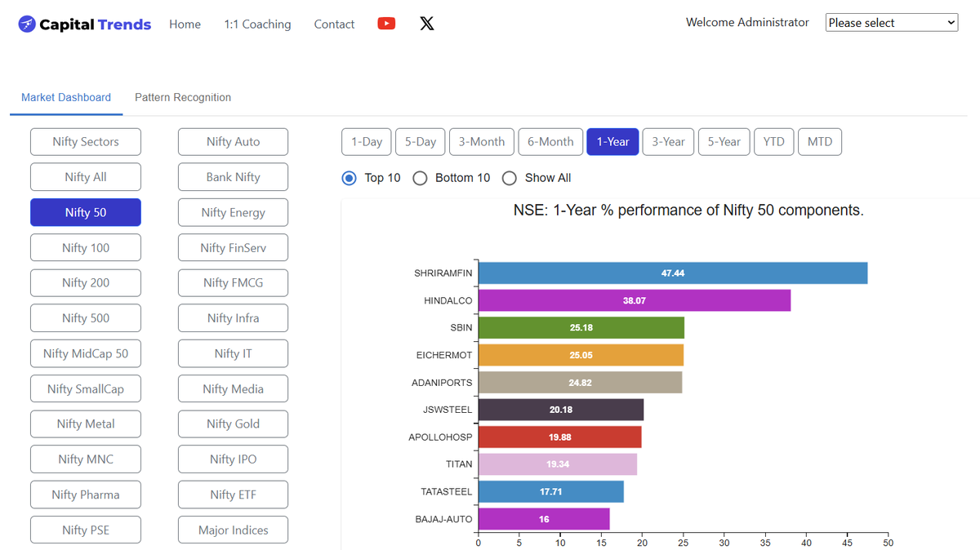Click the TATASTEEL bar showing 17.71
The width and height of the screenshot is (980, 550).
pyautogui.click(x=551, y=492)
